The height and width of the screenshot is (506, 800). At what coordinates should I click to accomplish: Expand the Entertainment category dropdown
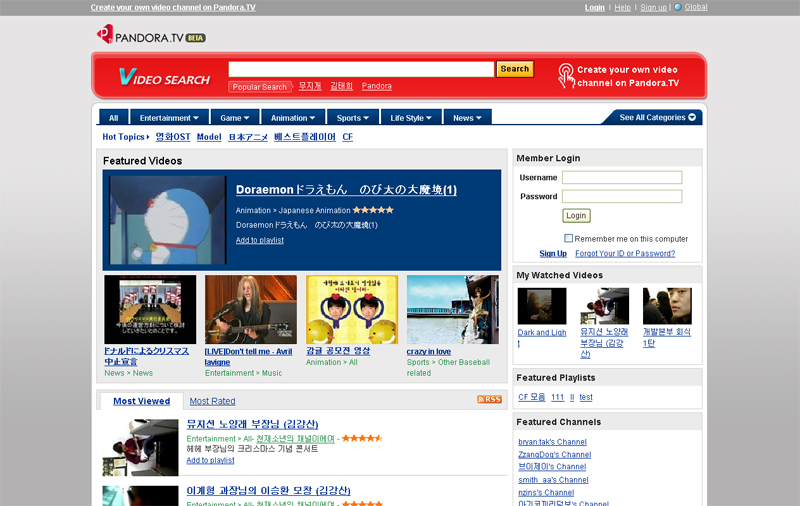tap(169, 118)
